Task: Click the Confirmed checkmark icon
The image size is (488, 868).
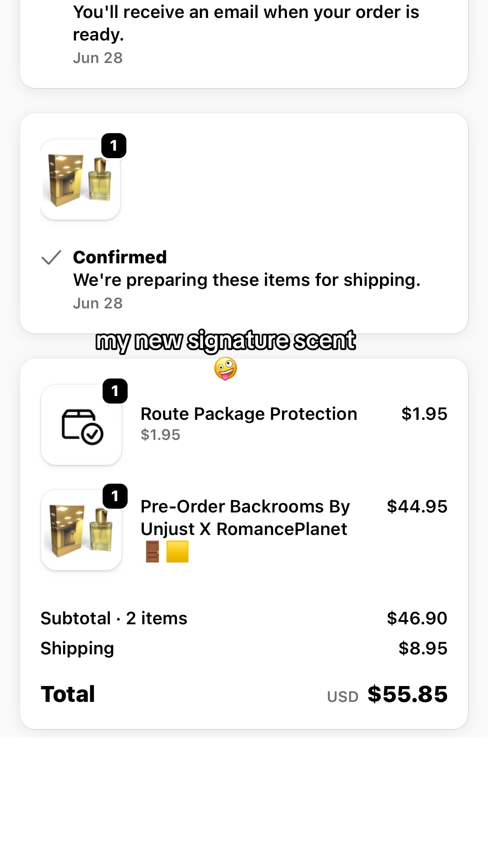Action: 51,257
